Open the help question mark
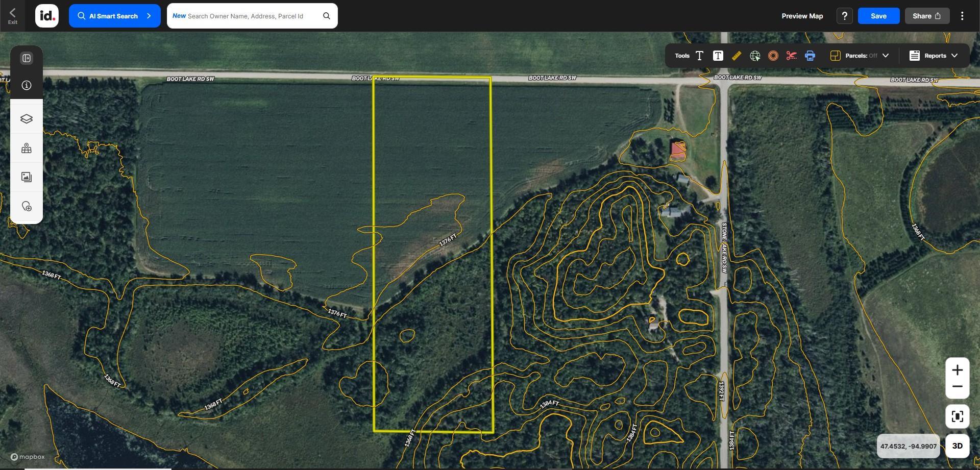The height and width of the screenshot is (470, 980). [x=845, y=16]
